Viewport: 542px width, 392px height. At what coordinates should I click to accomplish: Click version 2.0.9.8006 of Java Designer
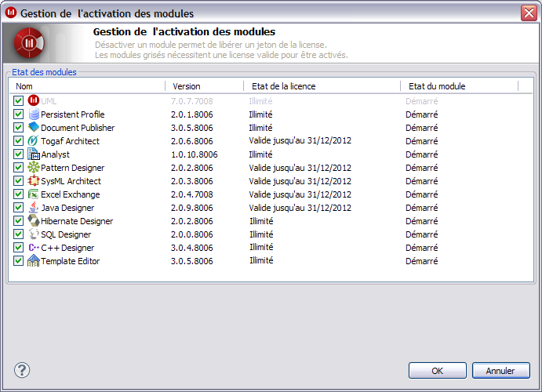click(x=192, y=208)
